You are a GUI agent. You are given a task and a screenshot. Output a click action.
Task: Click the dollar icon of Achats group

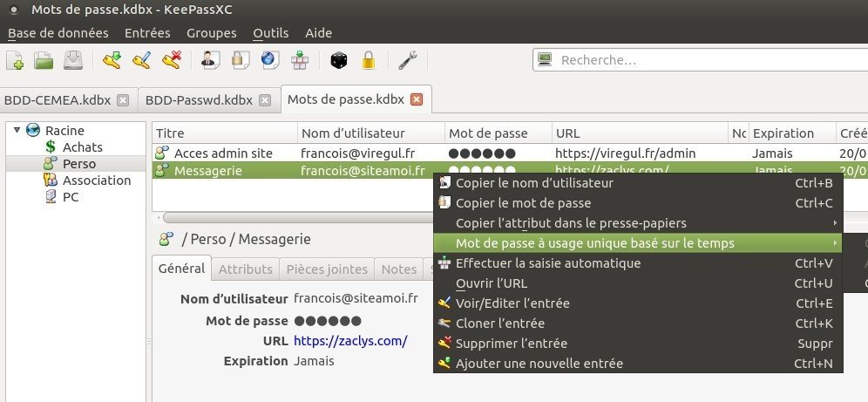point(51,147)
